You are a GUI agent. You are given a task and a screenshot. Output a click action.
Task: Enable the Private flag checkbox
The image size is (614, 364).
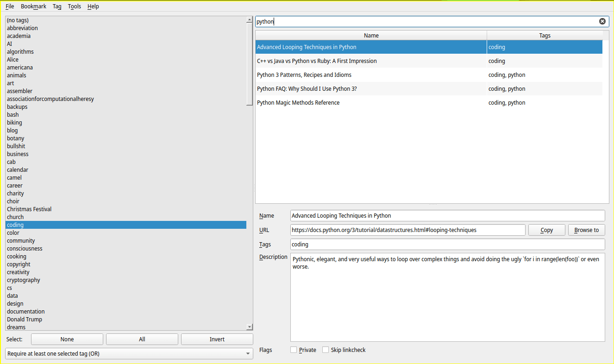pyautogui.click(x=294, y=350)
